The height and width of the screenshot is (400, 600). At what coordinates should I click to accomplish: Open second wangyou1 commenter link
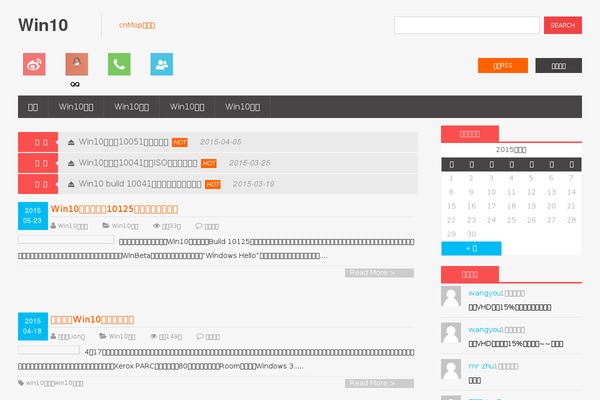pyautogui.click(x=485, y=330)
